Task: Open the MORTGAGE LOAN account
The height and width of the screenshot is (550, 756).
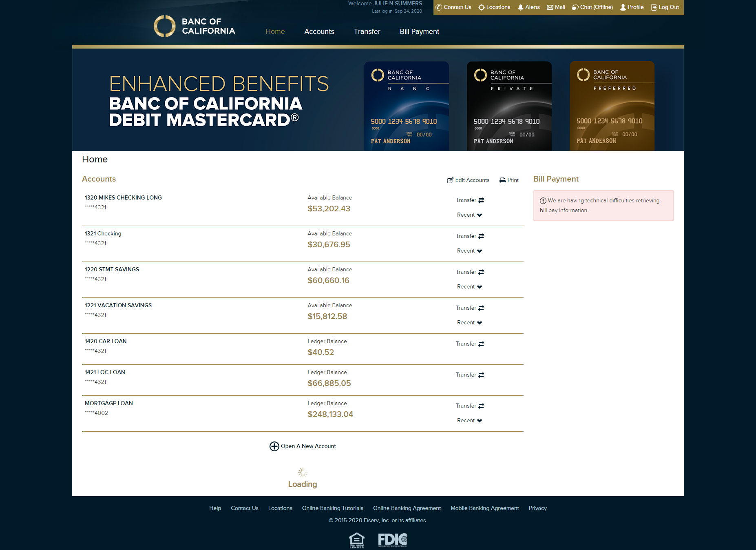Action: click(x=108, y=403)
